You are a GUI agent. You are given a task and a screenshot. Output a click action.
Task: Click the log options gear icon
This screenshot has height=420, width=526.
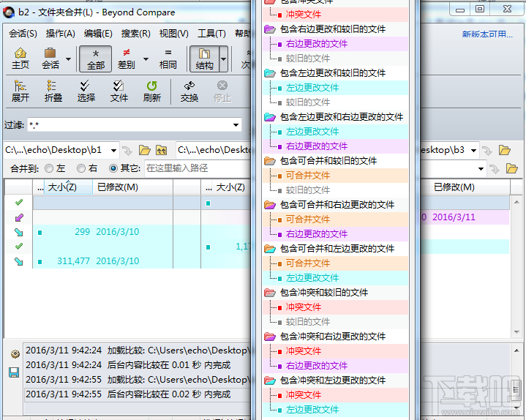15,354
